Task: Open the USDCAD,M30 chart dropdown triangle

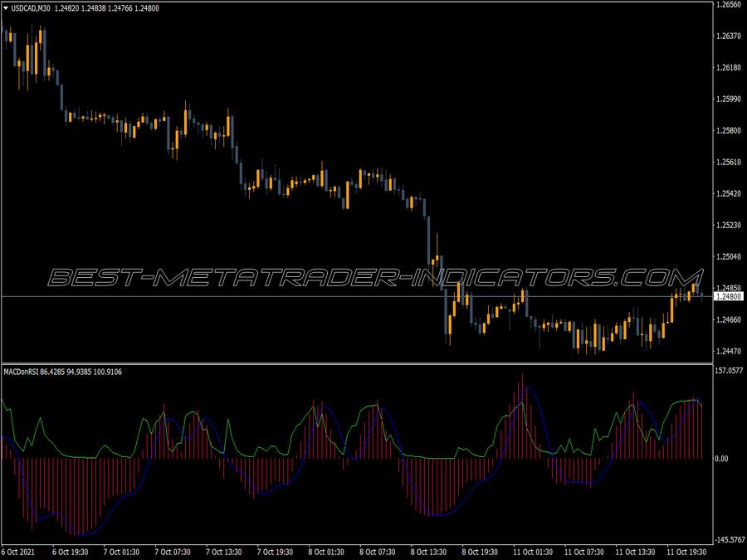Action: click(6, 8)
